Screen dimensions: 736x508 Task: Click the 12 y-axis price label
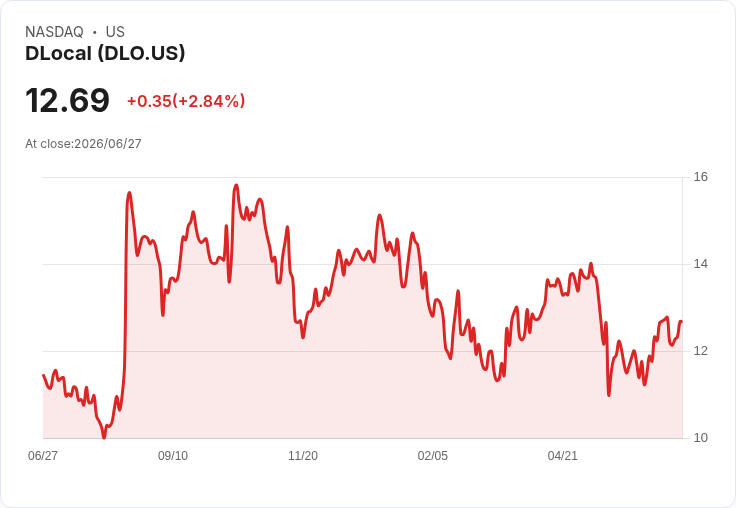(700, 351)
